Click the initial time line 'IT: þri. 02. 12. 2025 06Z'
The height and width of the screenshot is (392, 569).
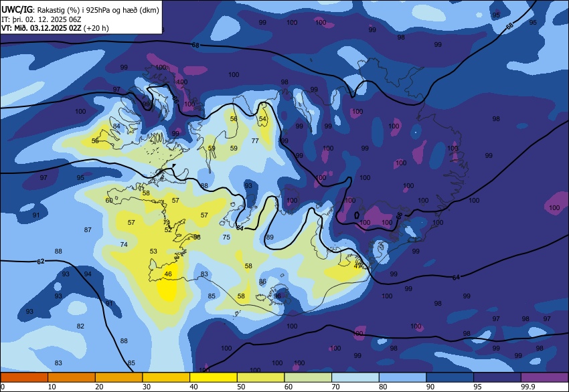[x=41, y=19]
